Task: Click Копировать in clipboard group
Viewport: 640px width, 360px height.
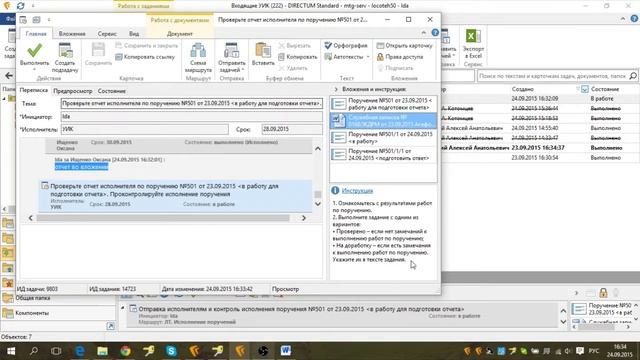Action: pyautogui.click(x=298, y=57)
